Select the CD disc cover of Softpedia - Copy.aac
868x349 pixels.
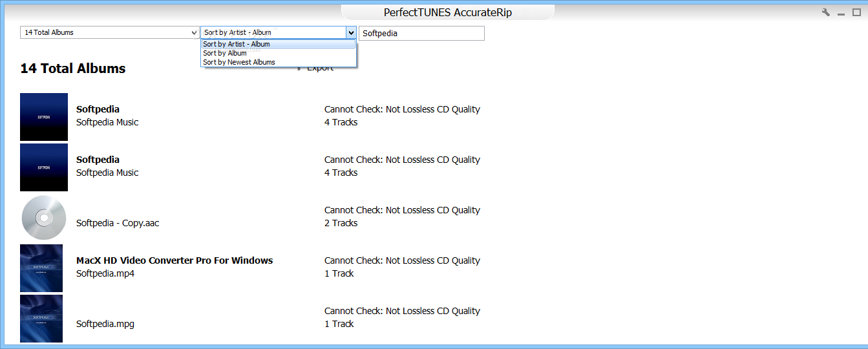pos(44,218)
